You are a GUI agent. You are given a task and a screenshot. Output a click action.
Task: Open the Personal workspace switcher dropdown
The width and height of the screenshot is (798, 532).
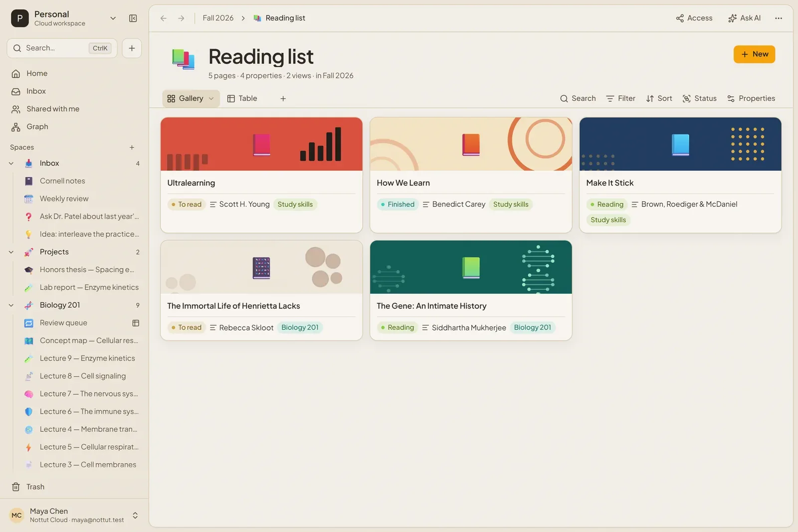click(x=113, y=18)
